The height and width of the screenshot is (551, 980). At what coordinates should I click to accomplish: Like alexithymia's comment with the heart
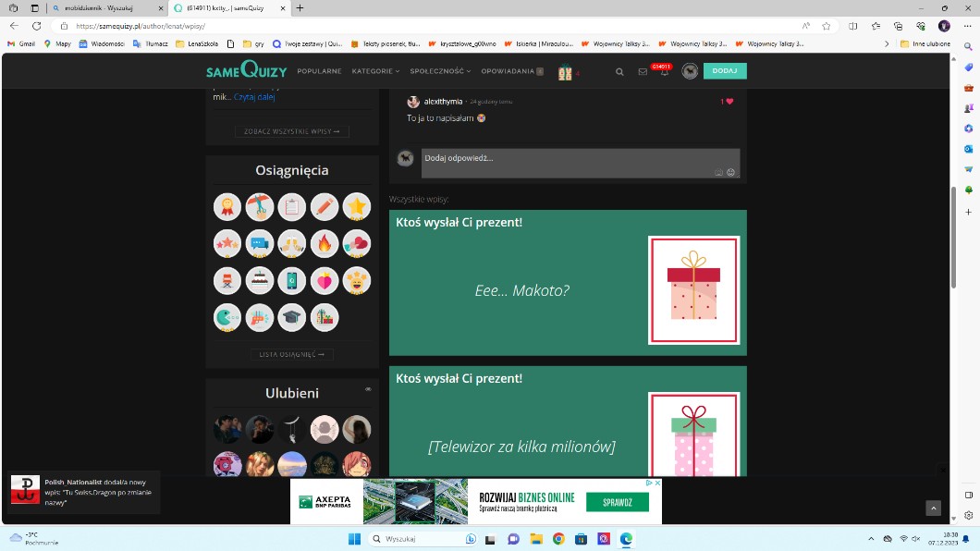[729, 102]
